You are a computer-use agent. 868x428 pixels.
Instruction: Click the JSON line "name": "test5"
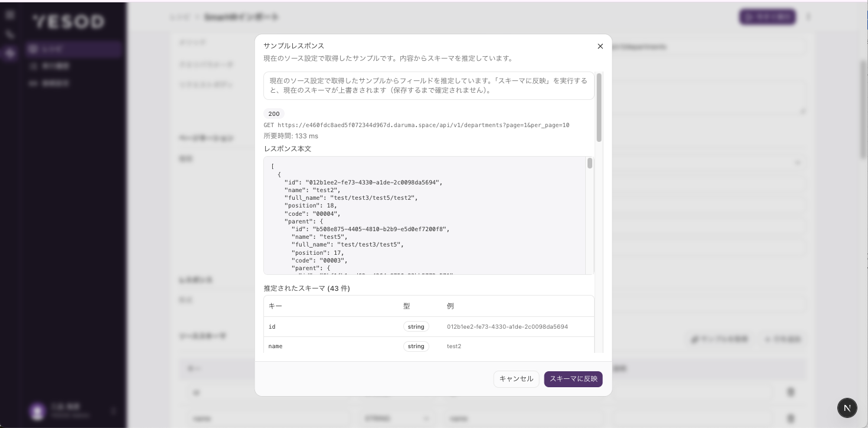click(319, 236)
